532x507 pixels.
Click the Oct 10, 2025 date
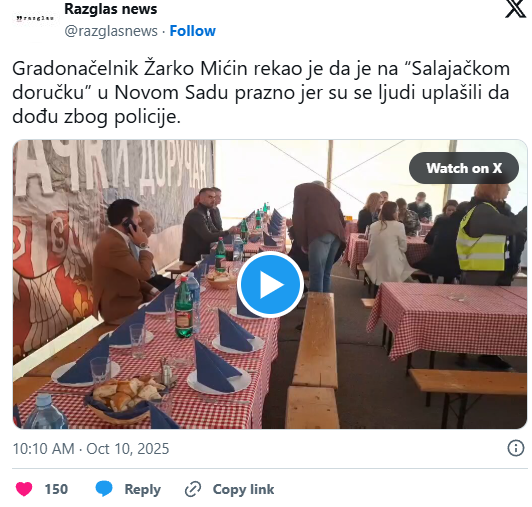tap(128, 449)
